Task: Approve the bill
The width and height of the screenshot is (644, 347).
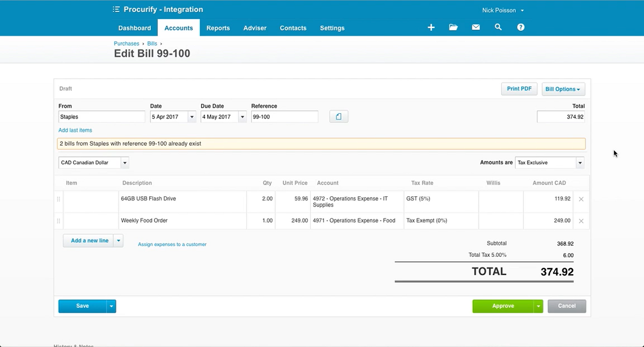Action: (x=503, y=306)
